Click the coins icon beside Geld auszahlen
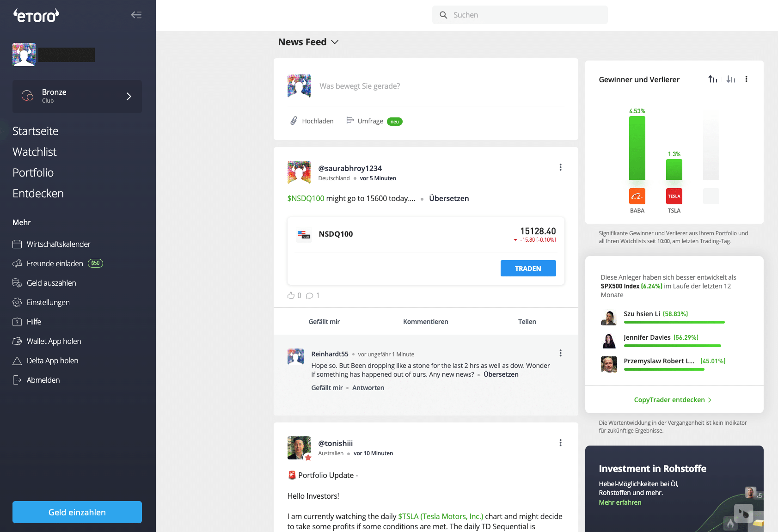The image size is (778, 532). [x=17, y=283]
